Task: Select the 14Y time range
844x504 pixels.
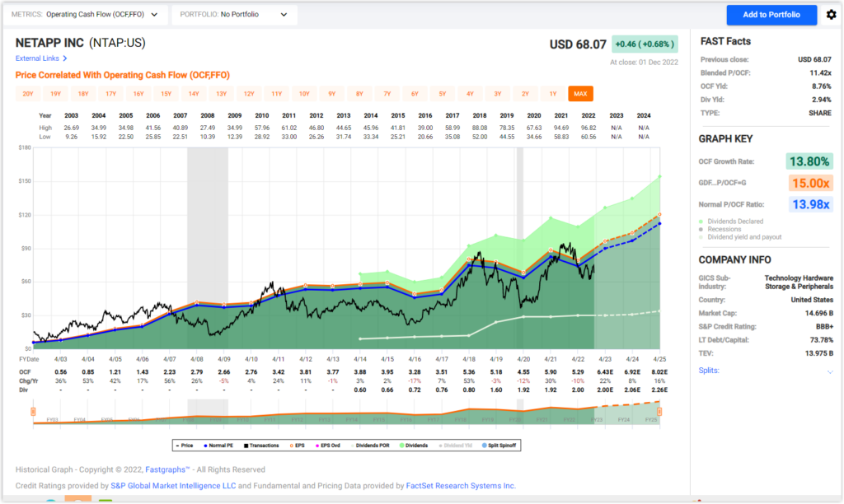Action: point(194,94)
